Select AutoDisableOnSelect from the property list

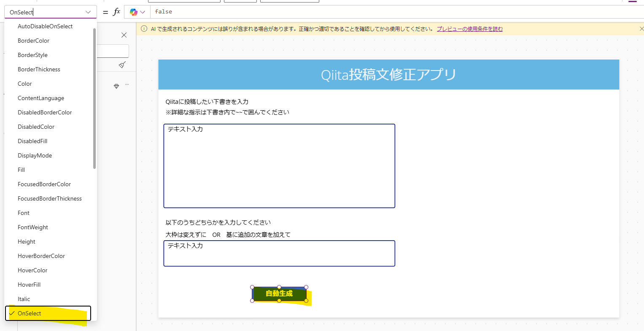tap(45, 26)
